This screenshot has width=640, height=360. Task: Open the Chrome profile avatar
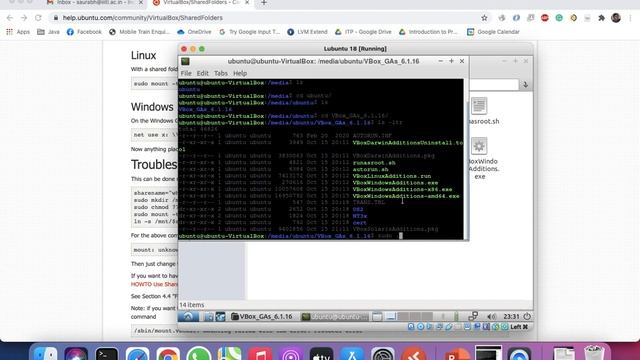[x=616, y=18]
